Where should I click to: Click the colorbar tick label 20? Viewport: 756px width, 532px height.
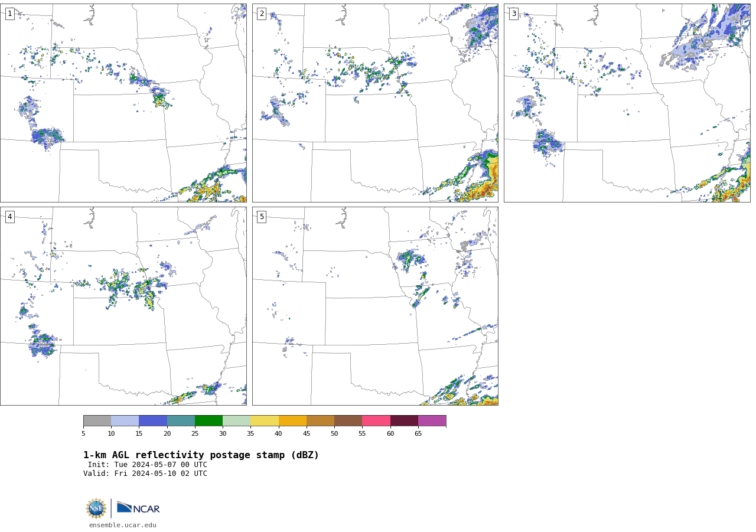click(167, 433)
